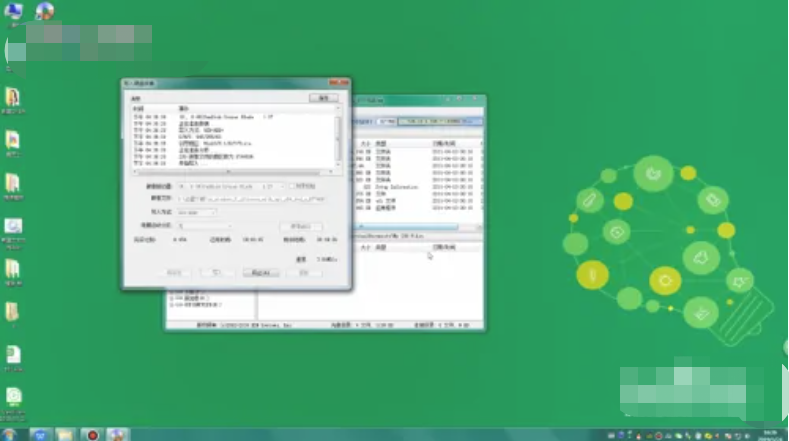789x441 pixels.
Task: Switch to the UltraISO taskbar icon
Action: click(118, 434)
